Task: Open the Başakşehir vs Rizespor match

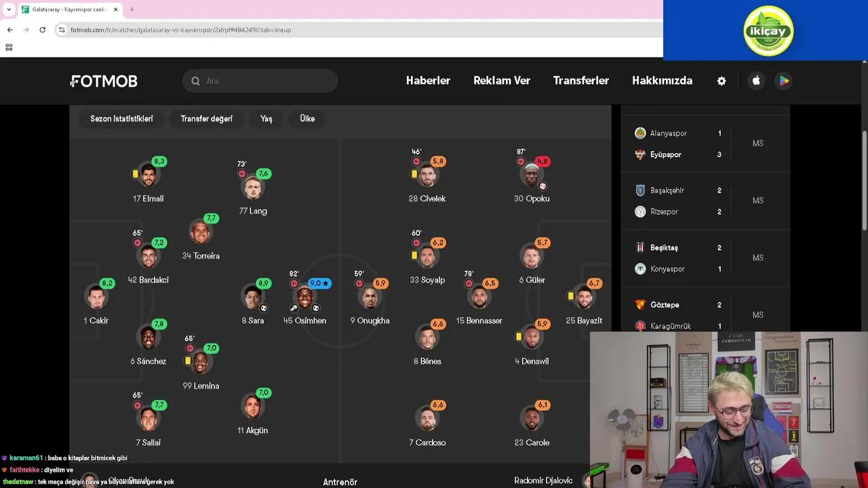Action: (705, 201)
